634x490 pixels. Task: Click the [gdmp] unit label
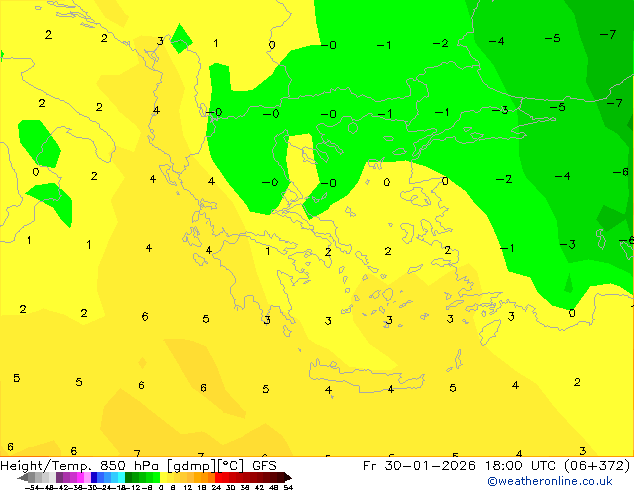point(192,466)
